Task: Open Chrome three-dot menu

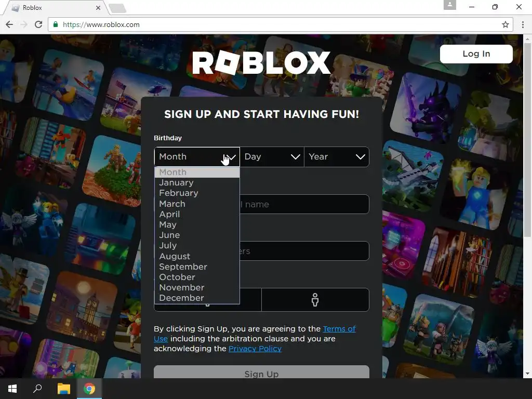Action: (523, 24)
